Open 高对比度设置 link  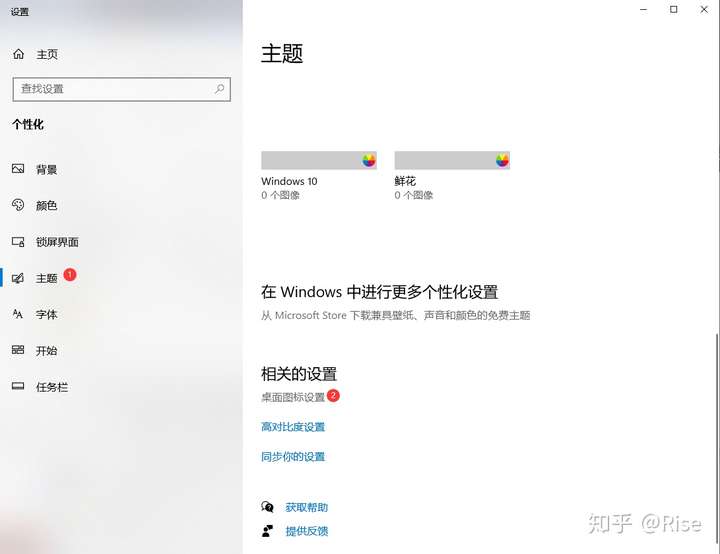tap(293, 427)
